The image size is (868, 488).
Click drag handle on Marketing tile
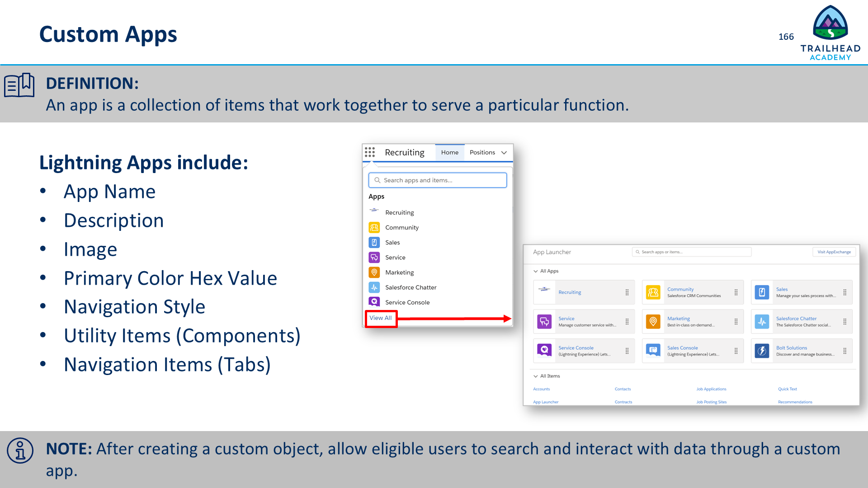[x=736, y=322]
